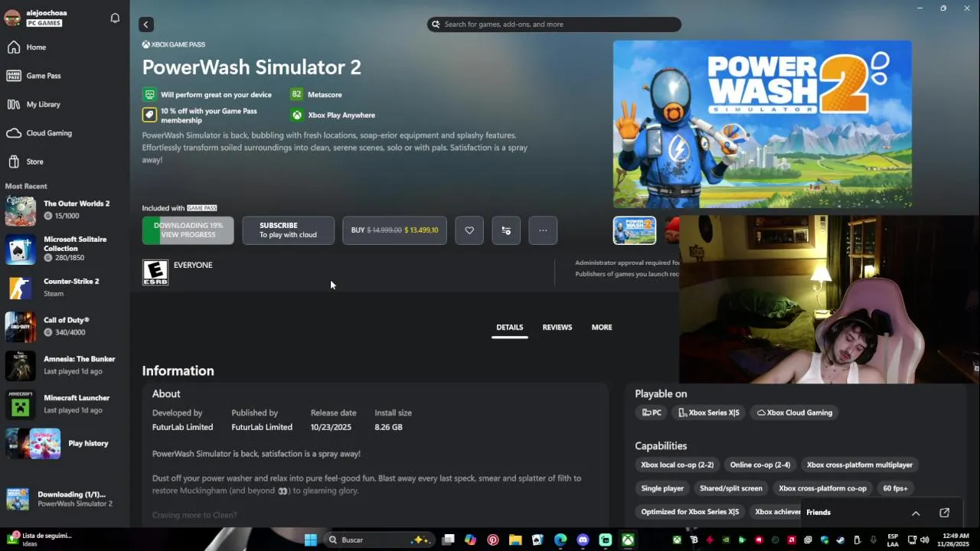
Task: Open My Library in the sidebar
Action: pos(65,104)
